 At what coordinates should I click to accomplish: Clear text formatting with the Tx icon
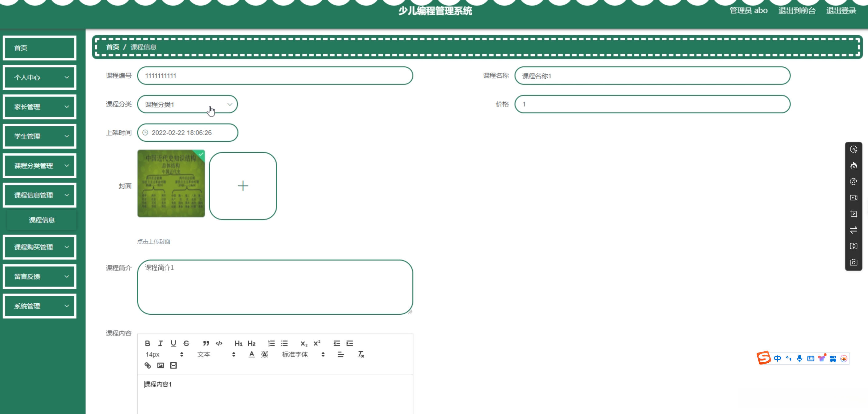[361, 354]
